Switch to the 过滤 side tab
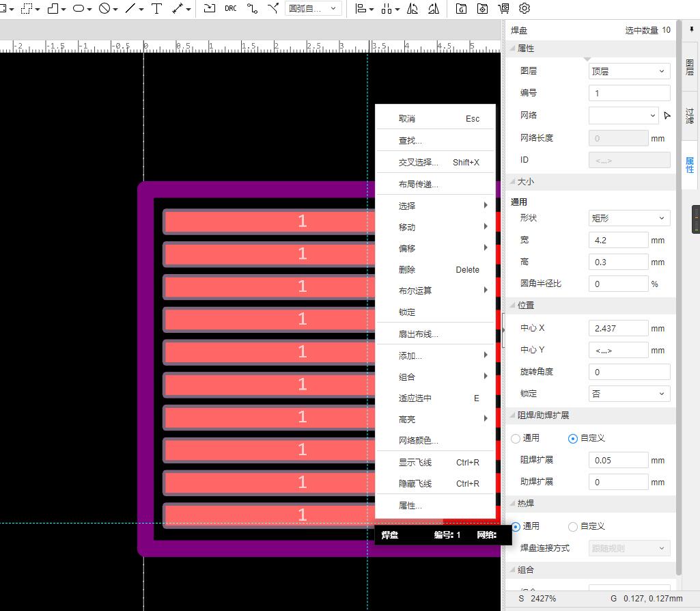The image size is (700, 611). tap(690, 116)
